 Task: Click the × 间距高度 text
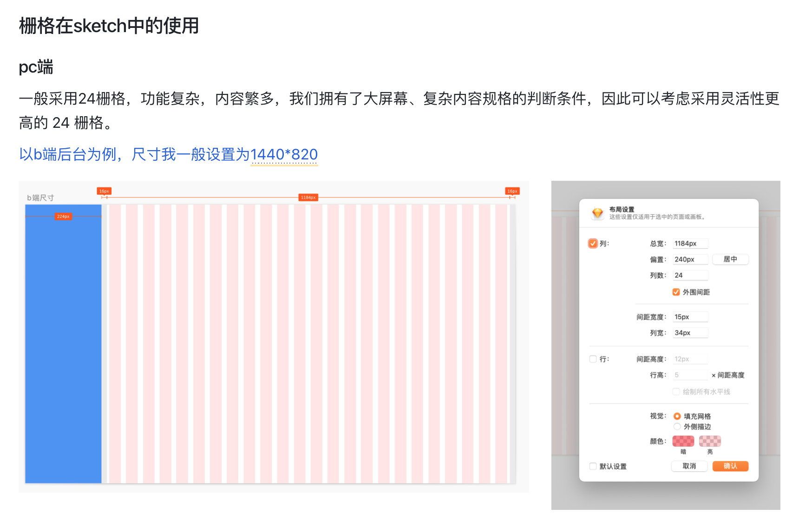[728, 375]
